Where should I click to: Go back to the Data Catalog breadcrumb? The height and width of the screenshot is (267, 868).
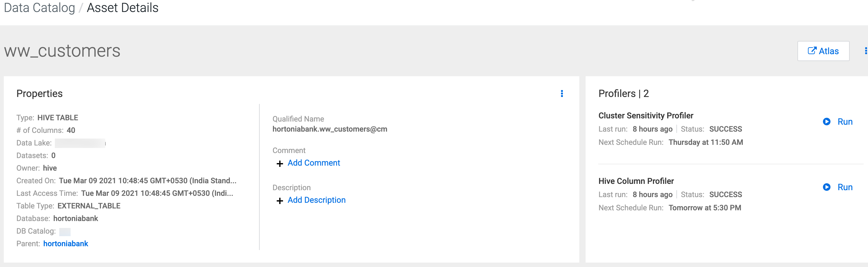coord(39,8)
